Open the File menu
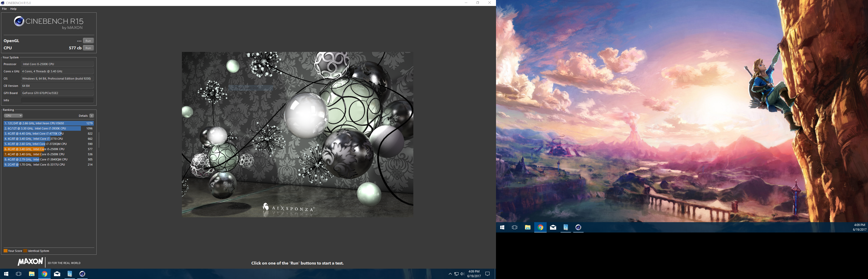This screenshot has width=868, height=279. pos(4,9)
